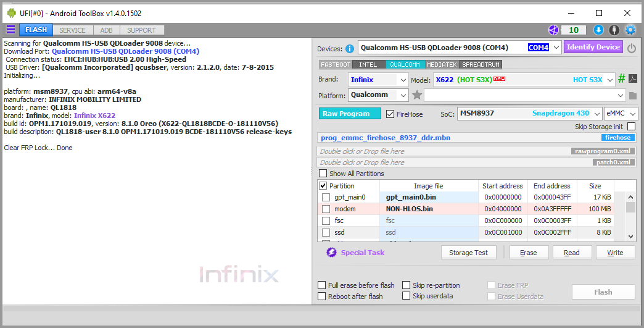644x328 pixels.
Task: Select the SPREADTRUM platform tab
Action: [x=481, y=64]
